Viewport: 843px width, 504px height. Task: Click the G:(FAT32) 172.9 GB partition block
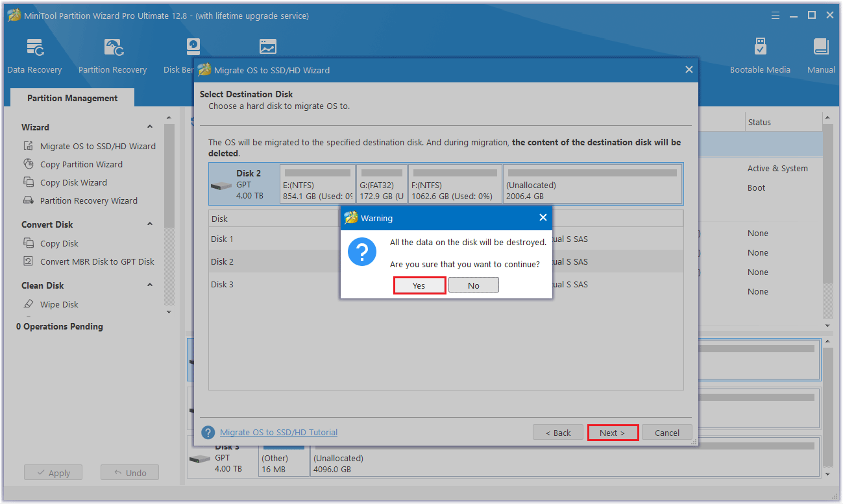[382, 184]
